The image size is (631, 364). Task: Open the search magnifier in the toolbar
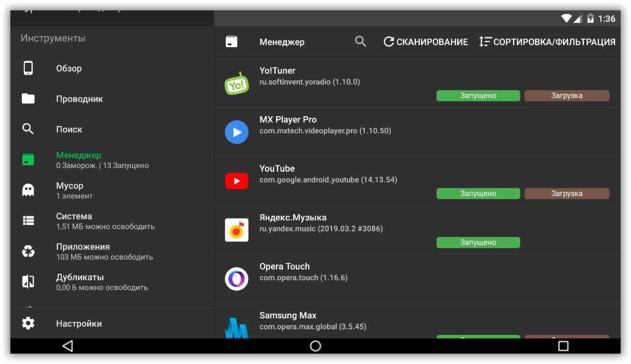pyautogui.click(x=361, y=41)
